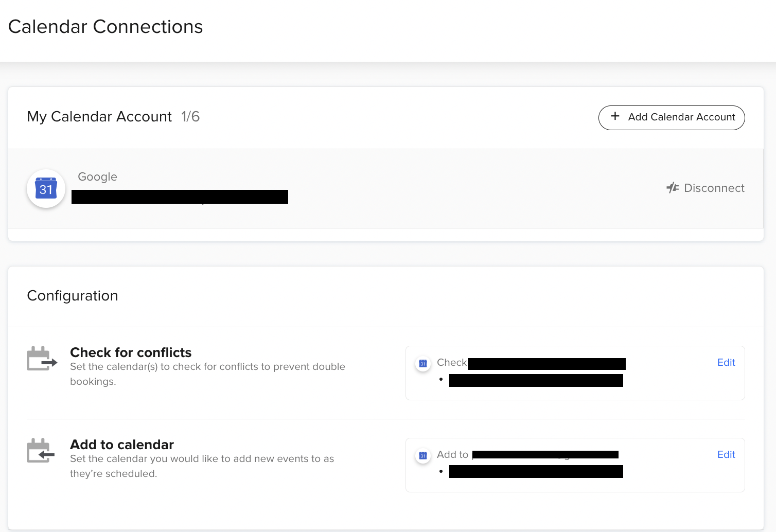Disconnect the Google calendar account
The width and height of the screenshot is (776, 532).
[x=706, y=188]
